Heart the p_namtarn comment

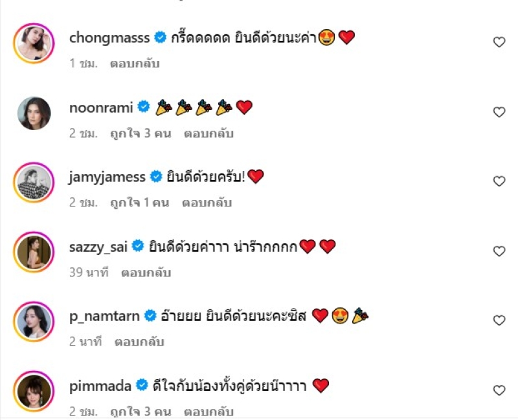[x=499, y=320]
